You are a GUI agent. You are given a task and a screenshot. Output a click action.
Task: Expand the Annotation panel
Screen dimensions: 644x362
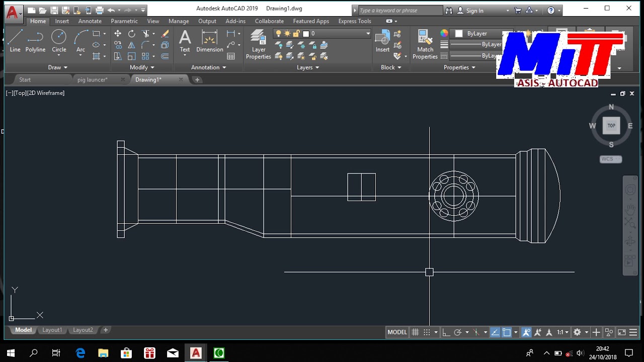pos(208,67)
